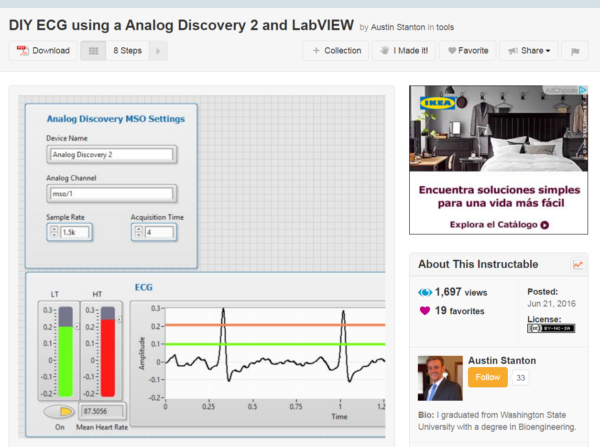Click the 1,697 views text
600x447 pixels.
461,292
